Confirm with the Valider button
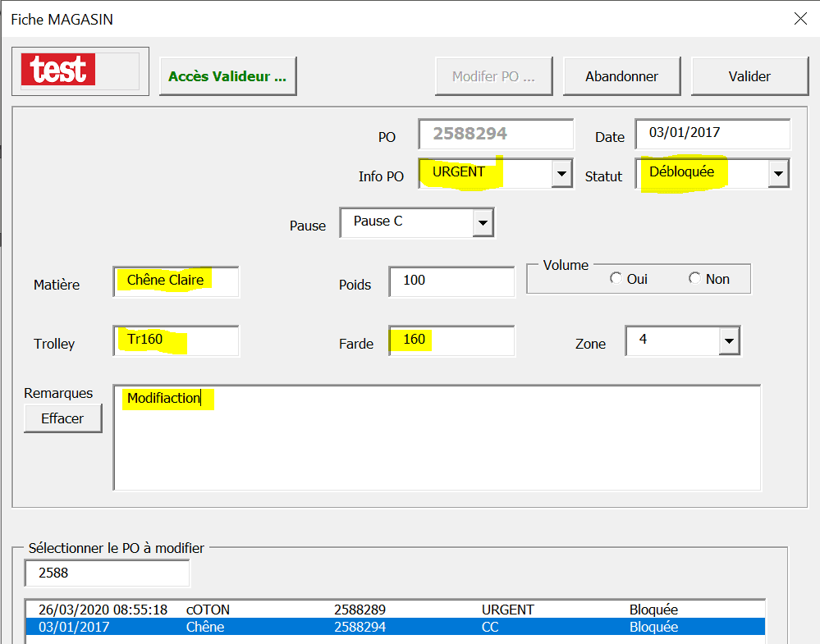 point(749,76)
